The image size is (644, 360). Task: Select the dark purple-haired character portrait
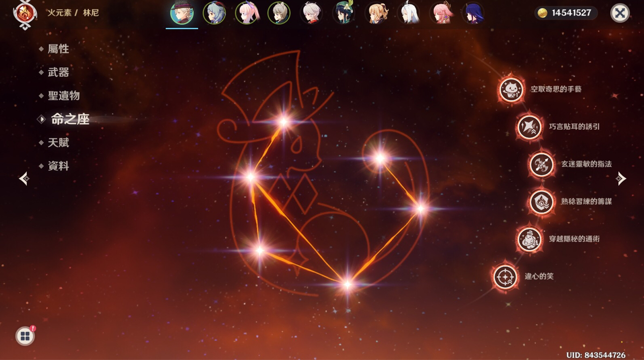[473, 13]
